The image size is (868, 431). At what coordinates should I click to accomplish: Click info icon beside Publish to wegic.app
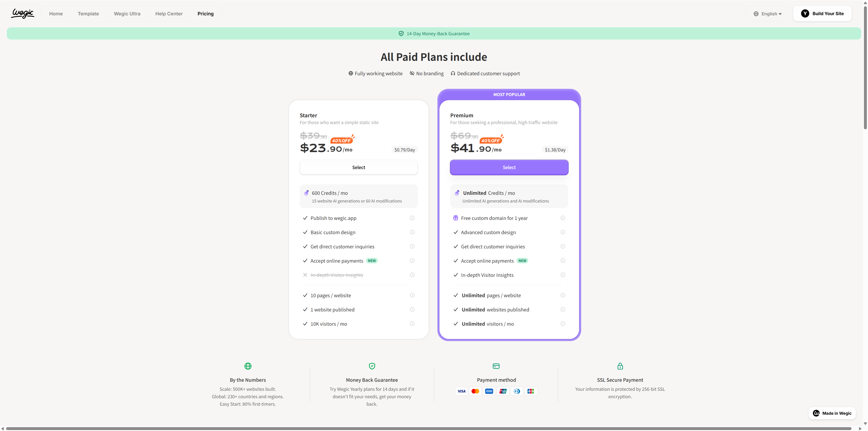(x=412, y=218)
